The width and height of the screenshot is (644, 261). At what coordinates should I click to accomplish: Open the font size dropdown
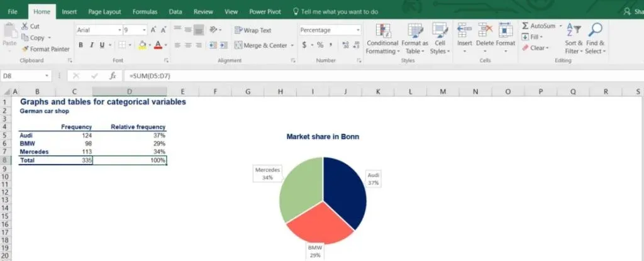(x=144, y=30)
